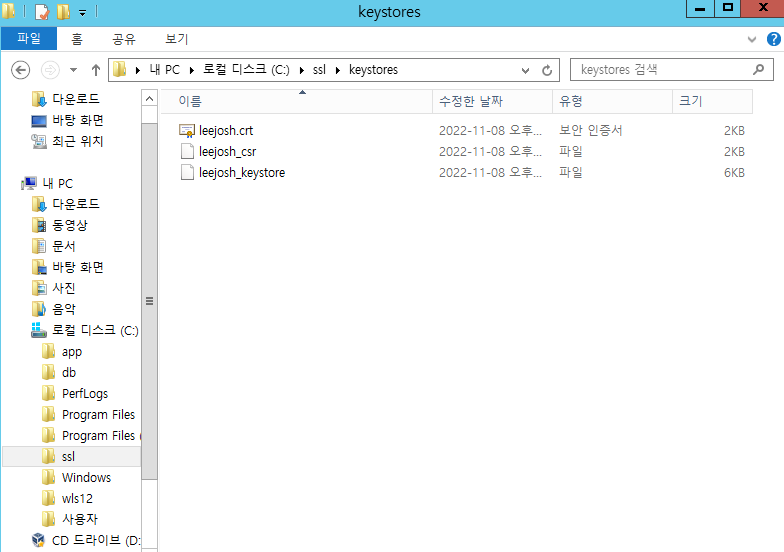
Task: Expand the ribbon with the chevron
Action: [x=752, y=39]
